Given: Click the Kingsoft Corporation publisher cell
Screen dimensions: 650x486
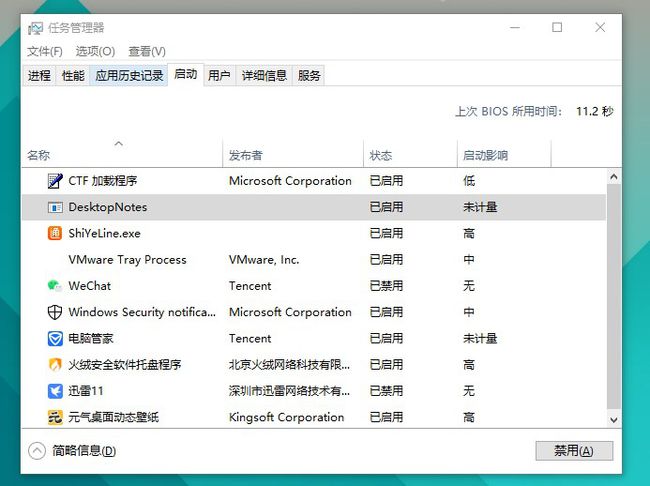Looking at the screenshot, I should coord(286,417).
